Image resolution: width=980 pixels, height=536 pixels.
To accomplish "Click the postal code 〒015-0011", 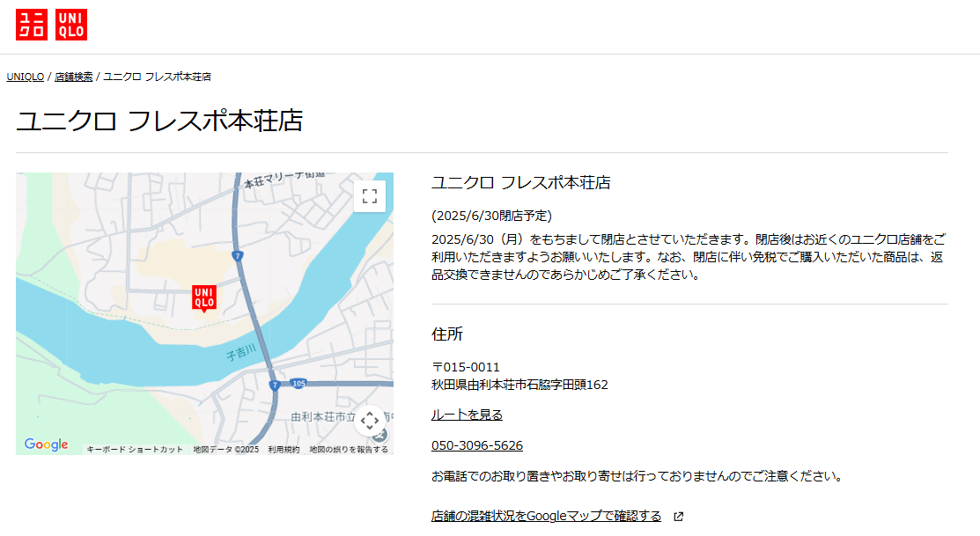I will tap(466, 367).
